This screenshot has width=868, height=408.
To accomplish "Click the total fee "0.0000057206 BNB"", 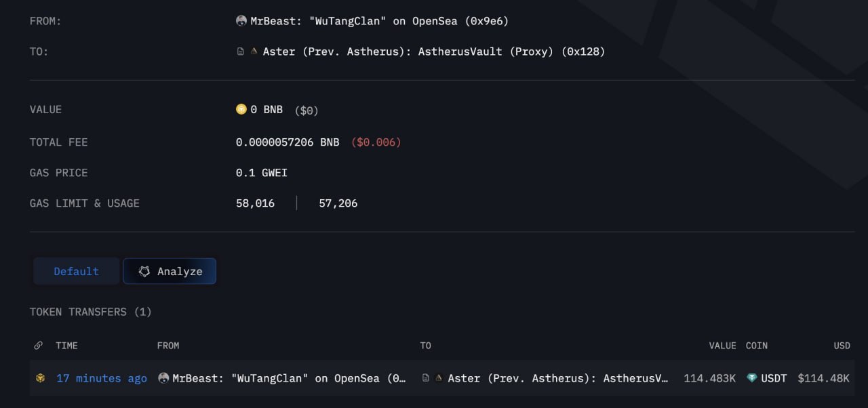I will pyautogui.click(x=288, y=142).
